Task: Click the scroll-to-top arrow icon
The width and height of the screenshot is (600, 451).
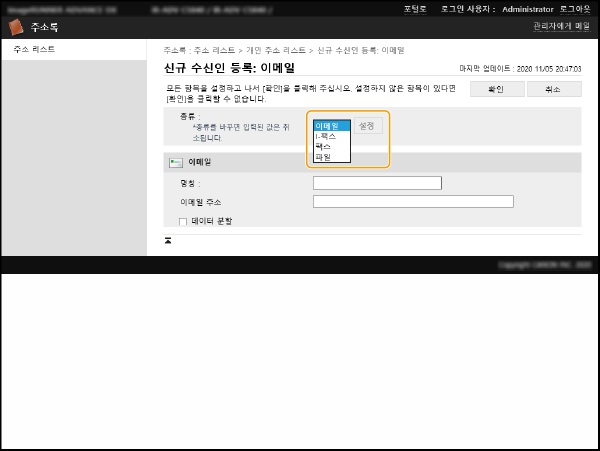Action: pyautogui.click(x=168, y=241)
